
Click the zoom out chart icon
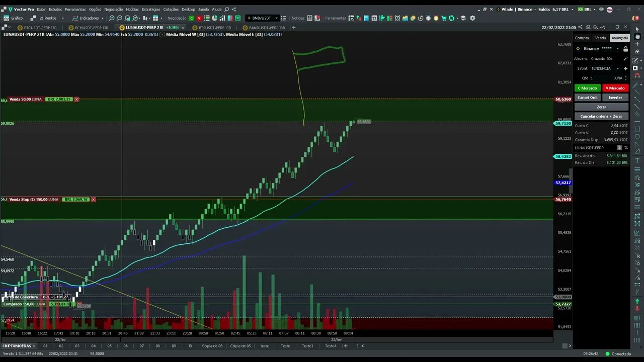click(120, 18)
